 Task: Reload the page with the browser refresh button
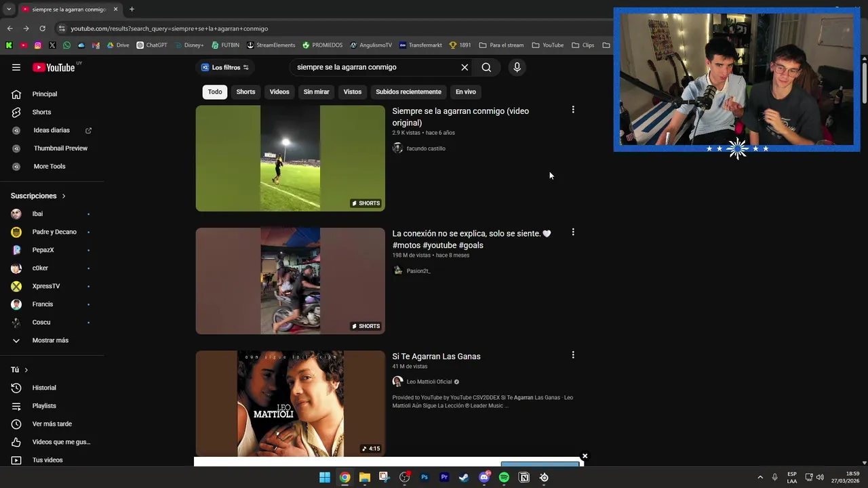42,28
